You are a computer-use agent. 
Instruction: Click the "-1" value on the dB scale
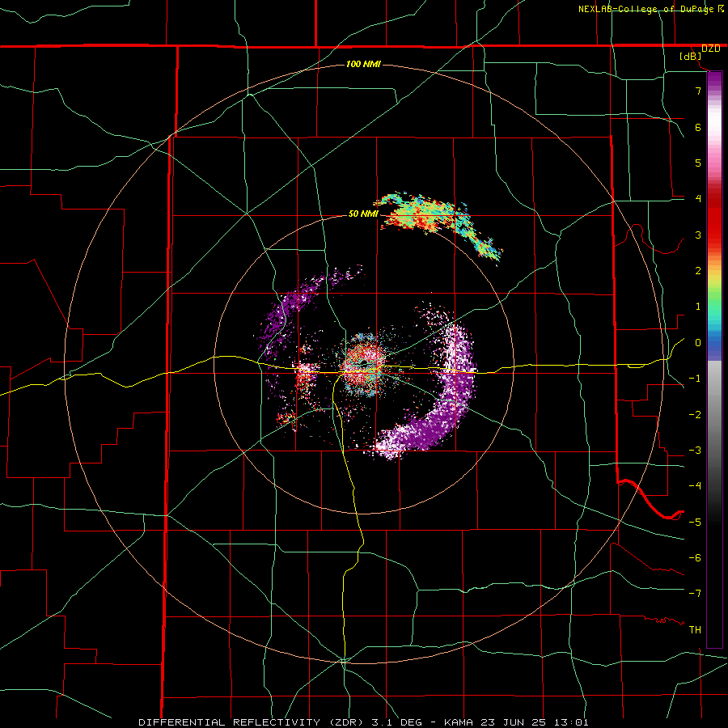click(x=695, y=379)
